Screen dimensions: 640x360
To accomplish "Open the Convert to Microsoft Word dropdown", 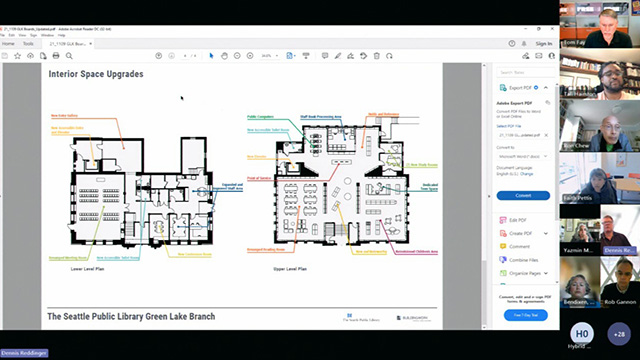I will click(523, 156).
